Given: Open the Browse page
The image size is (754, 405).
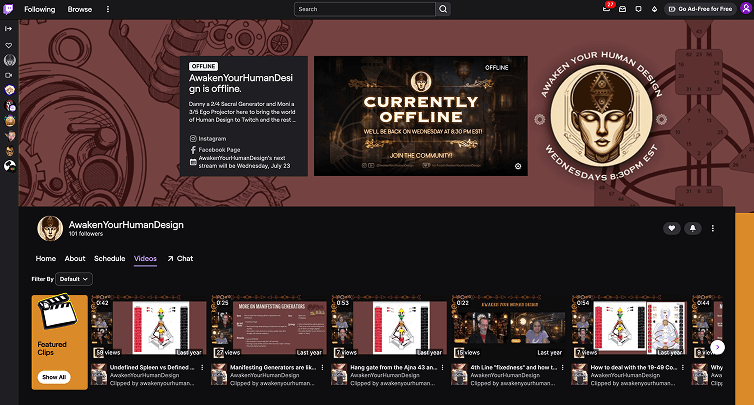Looking at the screenshot, I should tap(80, 9).
